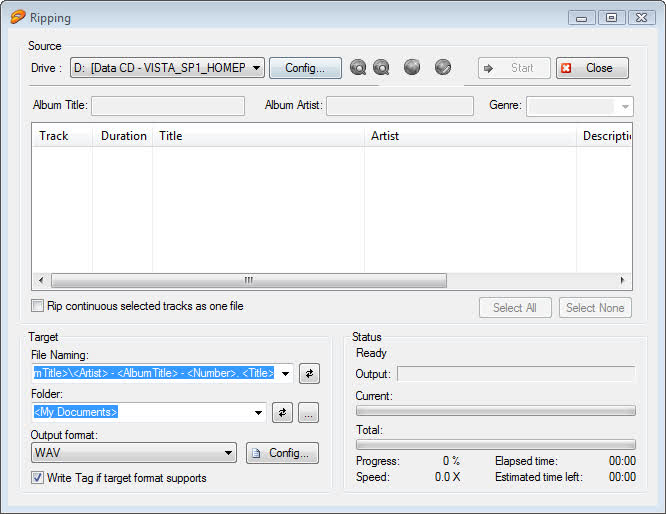
Task: Click the Close button with red icon
Action: click(x=592, y=68)
